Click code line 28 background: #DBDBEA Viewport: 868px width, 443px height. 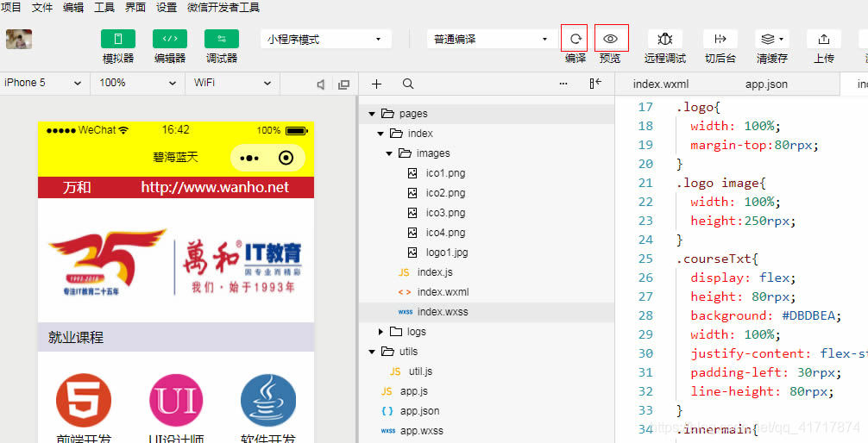766,315
